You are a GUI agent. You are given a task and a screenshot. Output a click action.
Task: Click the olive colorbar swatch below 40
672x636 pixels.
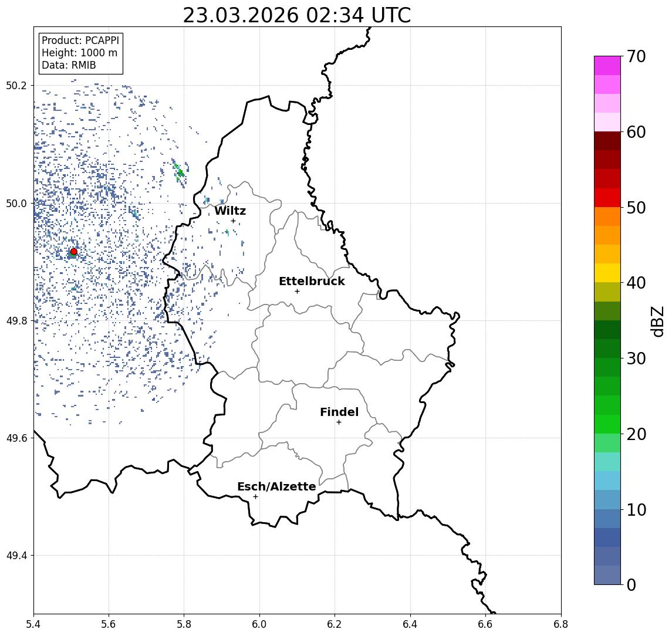[x=607, y=292]
